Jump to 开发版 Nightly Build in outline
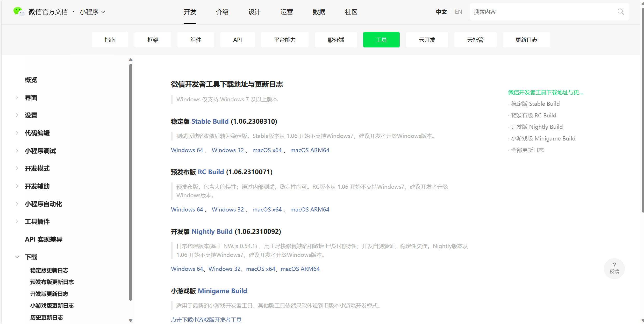The width and height of the screenshot is (644, 324). (537, 127)
